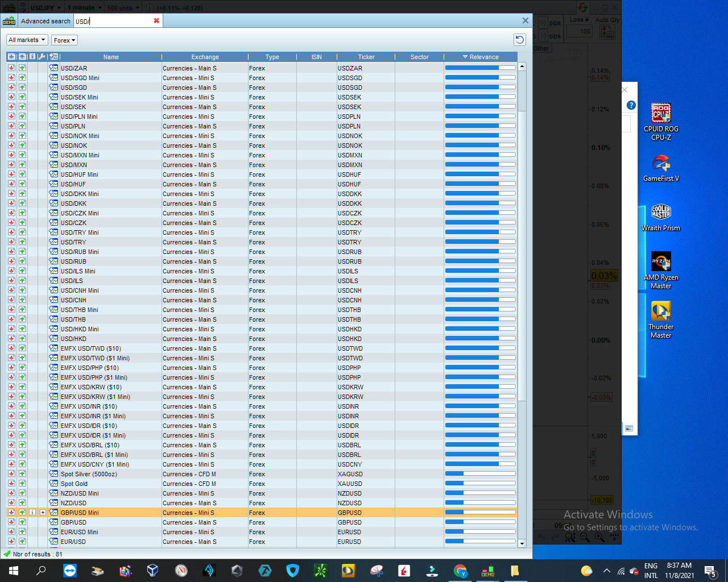
Task: Open the Thunder Master desktop shortcut
Action: [661, 320]
